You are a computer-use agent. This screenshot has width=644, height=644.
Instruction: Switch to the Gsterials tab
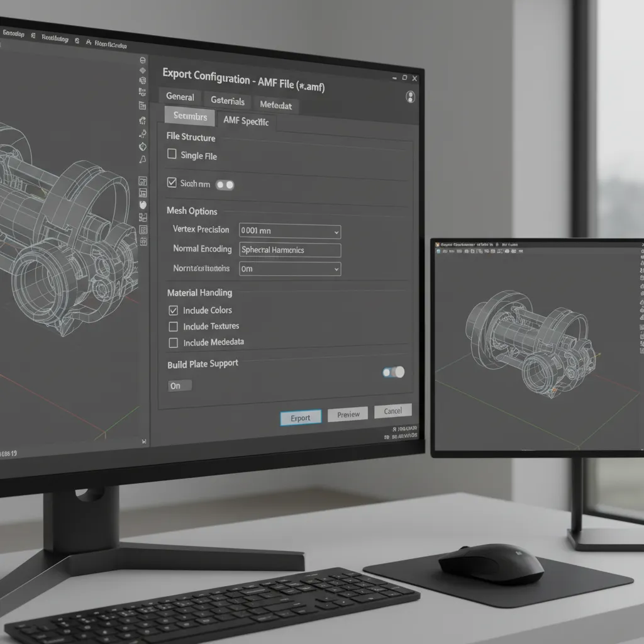(228, 101)
